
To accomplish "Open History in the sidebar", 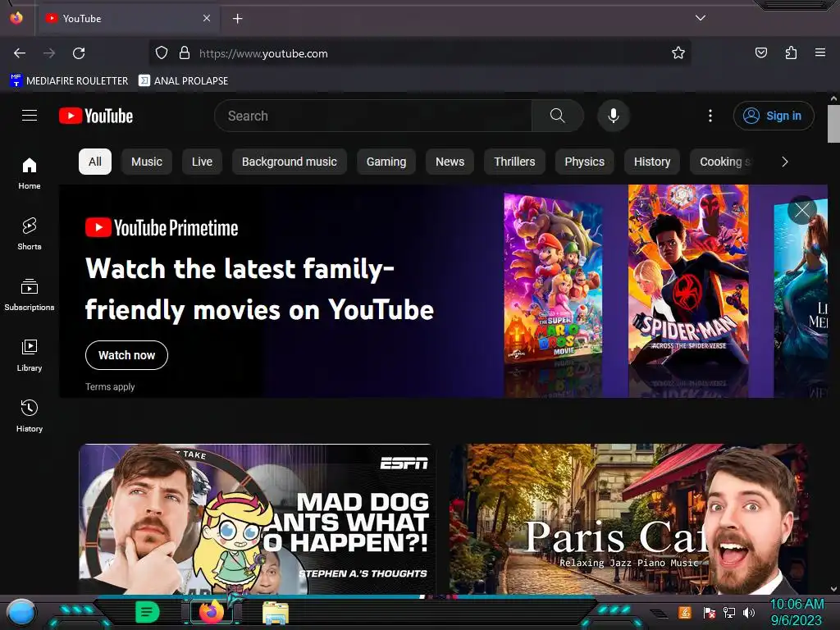I will [30, 416].
